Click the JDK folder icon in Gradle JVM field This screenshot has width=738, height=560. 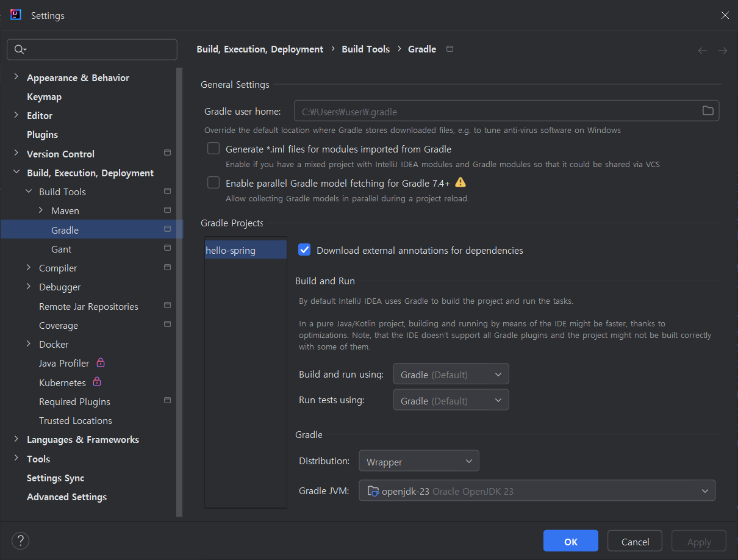click(373, 491)
